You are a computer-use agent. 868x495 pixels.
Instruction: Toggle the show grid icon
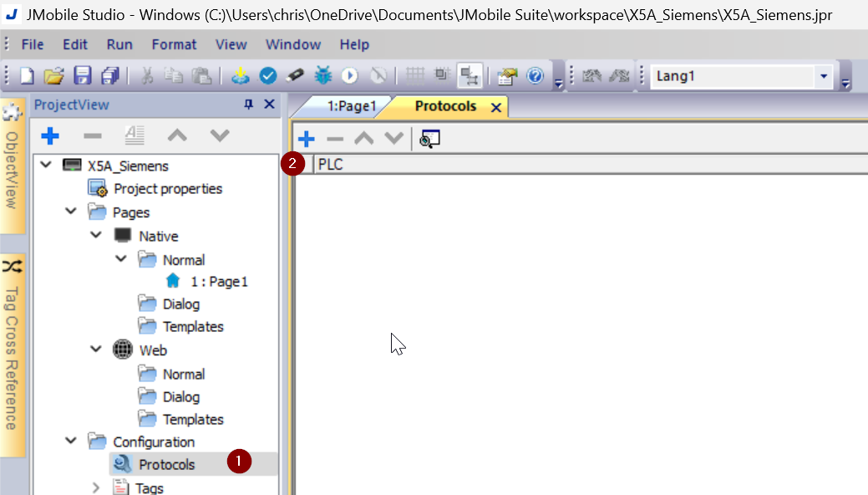pyautogui.click(x=414, y=75)
